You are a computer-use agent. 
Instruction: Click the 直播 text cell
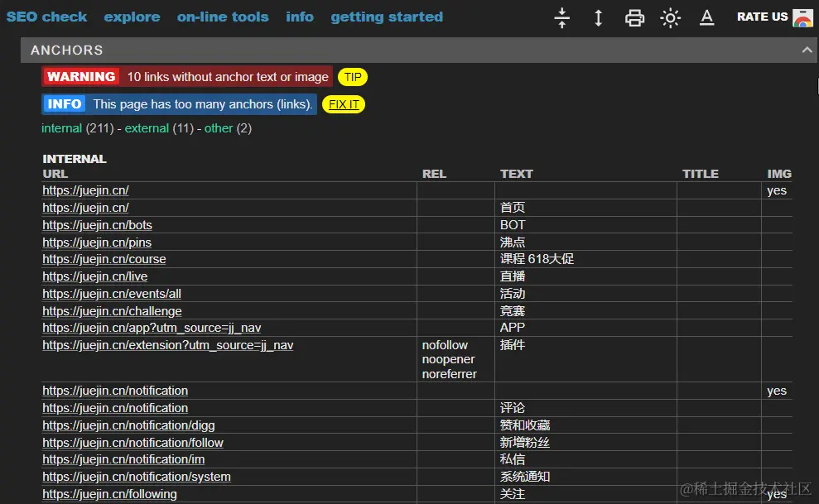point(513,276)
